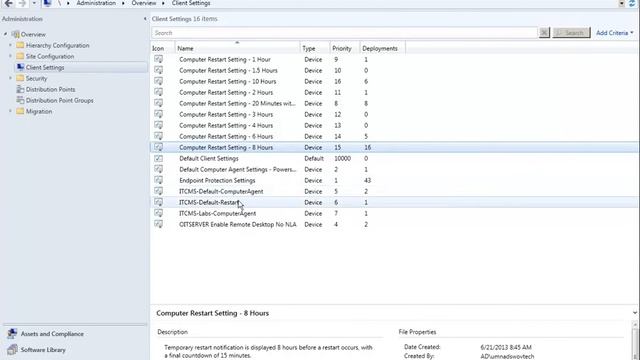Select Migration folder in tree
The width and height of the screenshot is (640, 360).
click(x=39, y=111)
